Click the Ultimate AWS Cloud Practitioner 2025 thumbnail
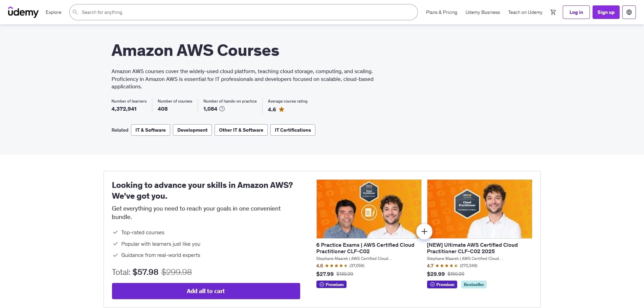This screenshot has height=308, width=644. (x=479, y=208)
